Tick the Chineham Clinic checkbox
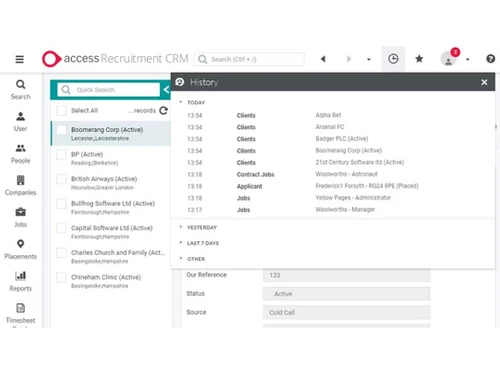 point(61,277)
